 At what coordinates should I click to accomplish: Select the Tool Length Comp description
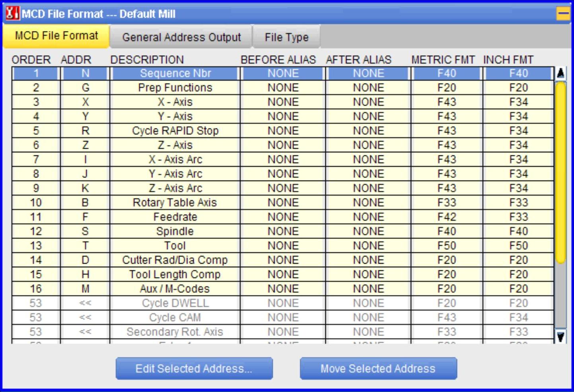(175, 274)
